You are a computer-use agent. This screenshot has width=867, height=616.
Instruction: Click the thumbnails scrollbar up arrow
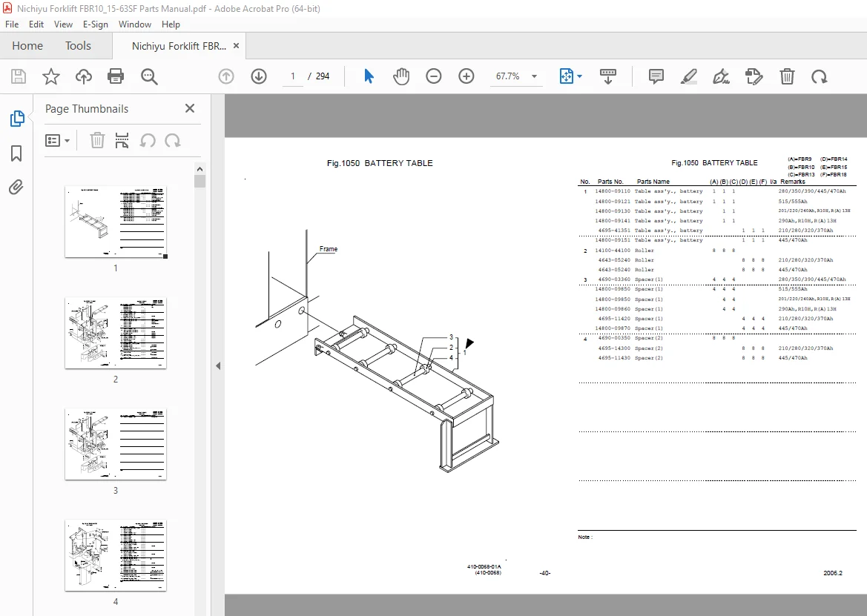(x=200, y=169)
